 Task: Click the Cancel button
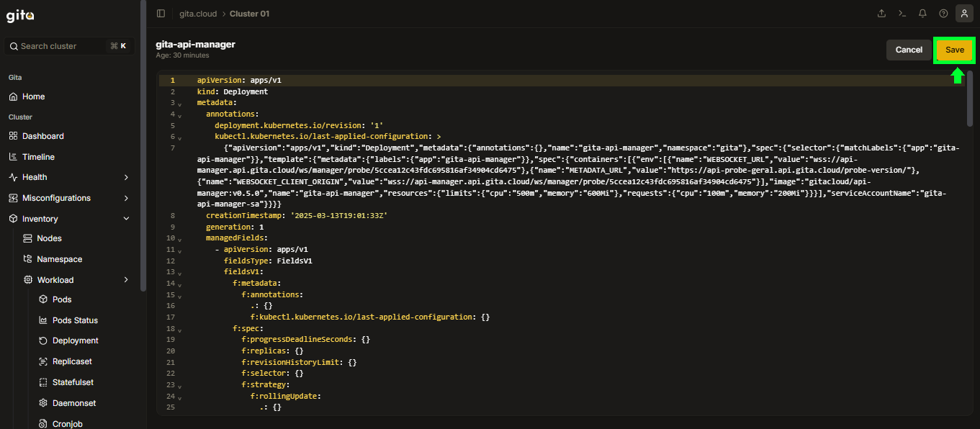click(x=909, y=50)
